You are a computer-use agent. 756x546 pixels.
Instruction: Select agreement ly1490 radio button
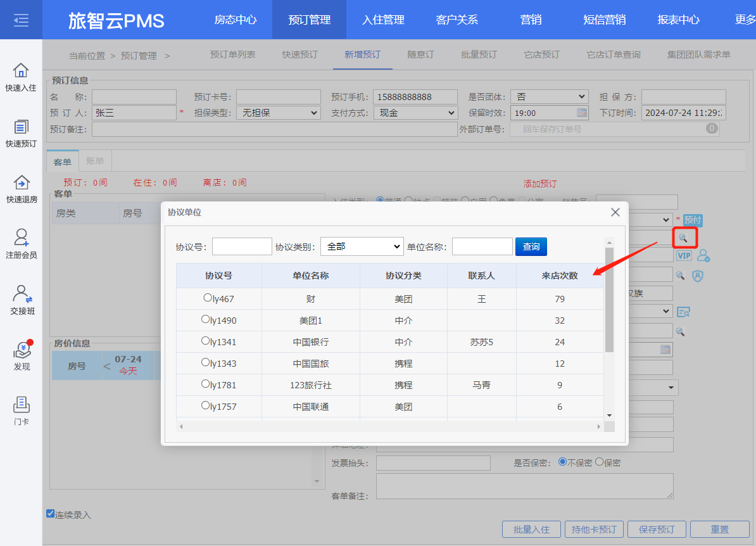(205, 319)
